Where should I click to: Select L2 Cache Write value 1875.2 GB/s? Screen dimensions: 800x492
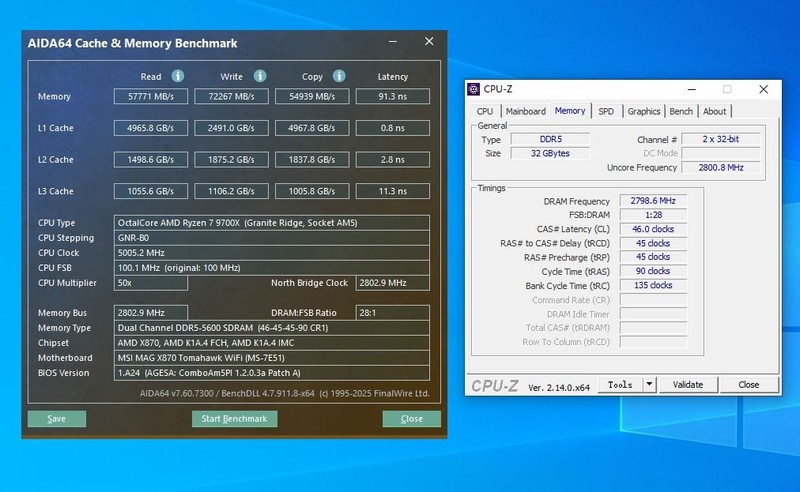(x=231, y=159)
